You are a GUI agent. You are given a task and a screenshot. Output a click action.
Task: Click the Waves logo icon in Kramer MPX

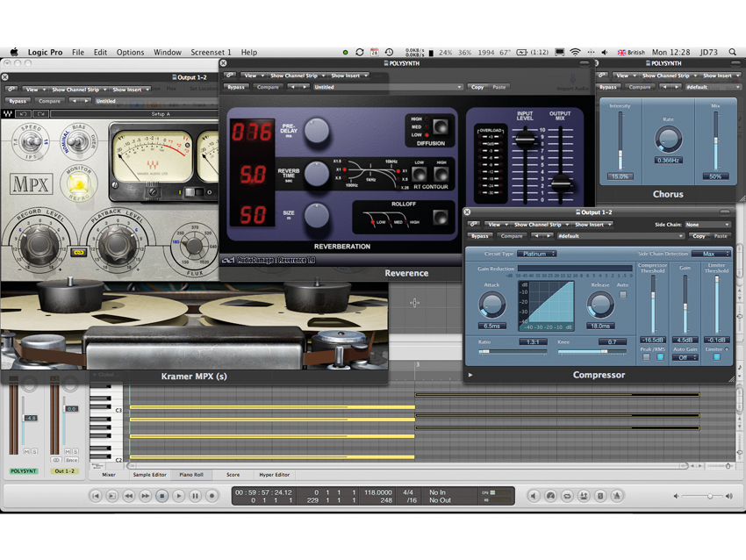point(8,114)
